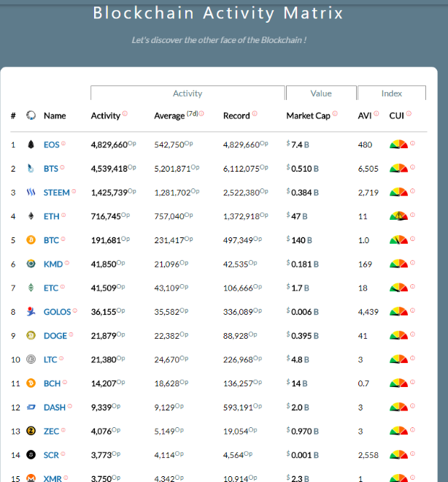Click the ETH diamond logo icon
Image resolution: width=448 pixels, height=482 pixels.
point(31,216)
